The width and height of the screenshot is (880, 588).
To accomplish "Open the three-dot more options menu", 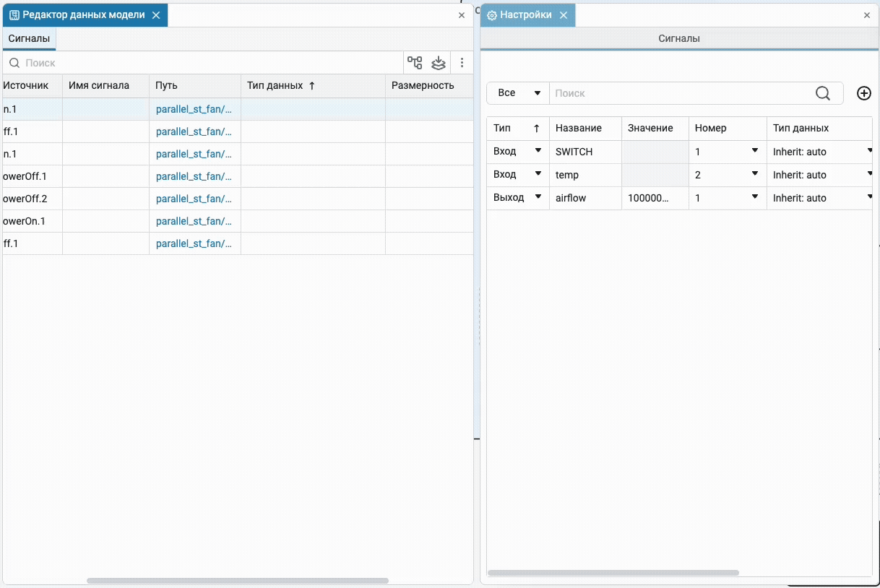I will click(x=462, y=63).
